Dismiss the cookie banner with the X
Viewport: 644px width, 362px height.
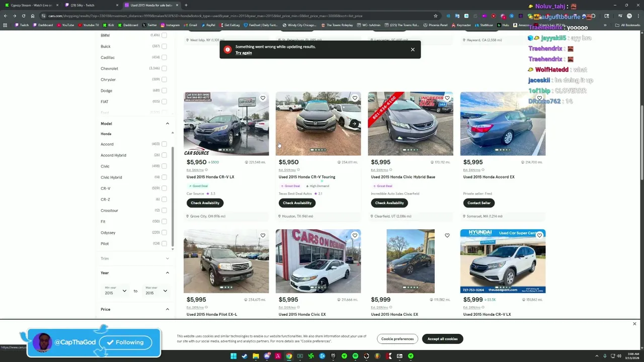[x=634, y=324]
